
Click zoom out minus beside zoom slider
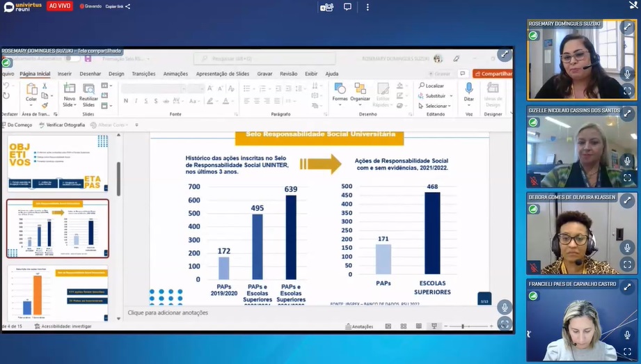(446, 326)
